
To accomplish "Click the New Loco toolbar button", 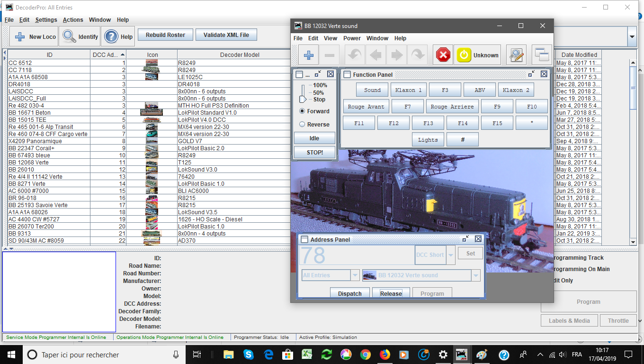I will pos(35,36).
